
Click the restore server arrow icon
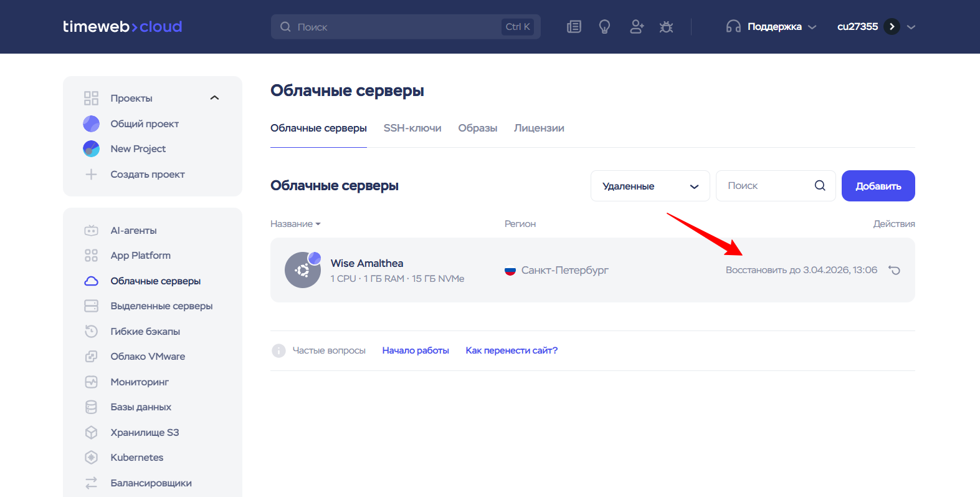(x=894, y=270)
